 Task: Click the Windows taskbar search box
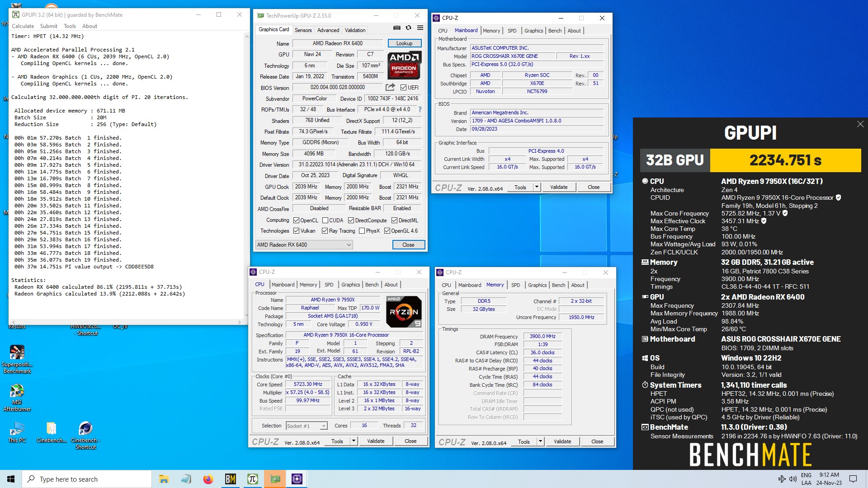pyautogui.click(x=87, y=479)
